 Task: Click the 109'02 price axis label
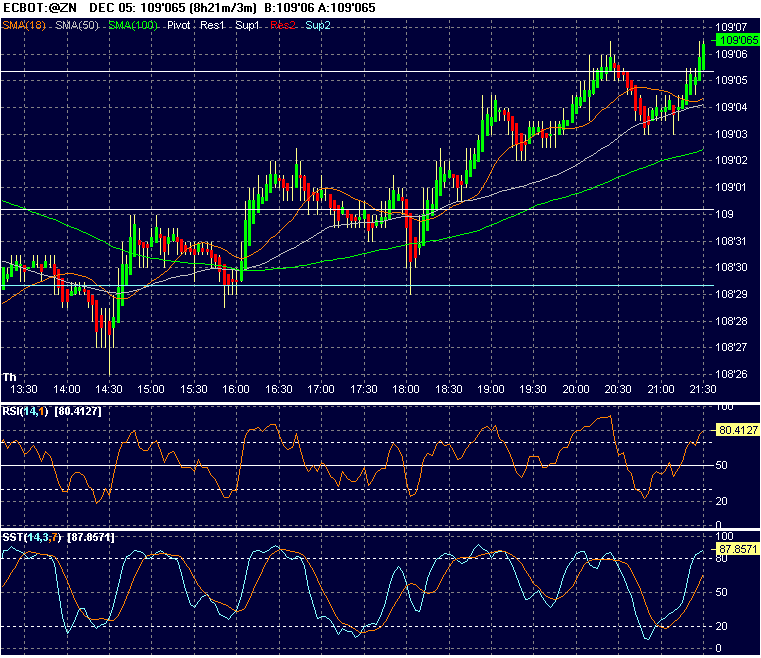click(731, 161)
